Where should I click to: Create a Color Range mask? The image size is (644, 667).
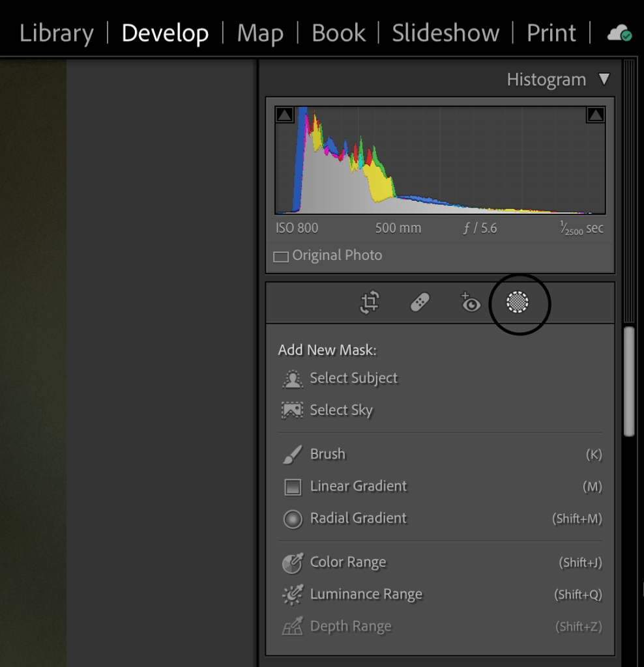(347, 563)
